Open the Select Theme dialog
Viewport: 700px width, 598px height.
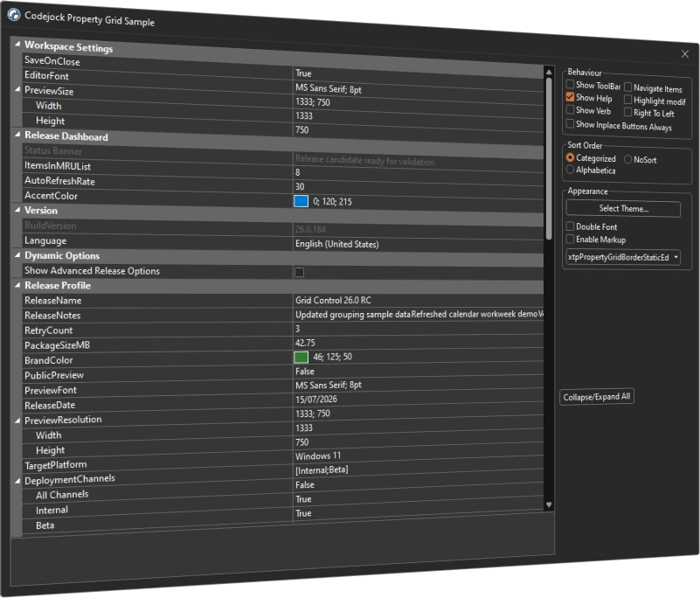click(x=623, y=209)
